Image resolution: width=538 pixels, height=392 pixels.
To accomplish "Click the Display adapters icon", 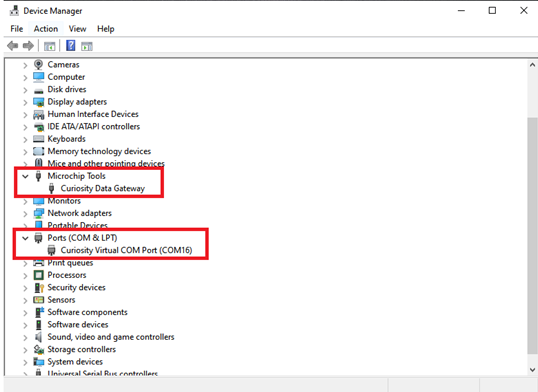I will click(38, 102).
